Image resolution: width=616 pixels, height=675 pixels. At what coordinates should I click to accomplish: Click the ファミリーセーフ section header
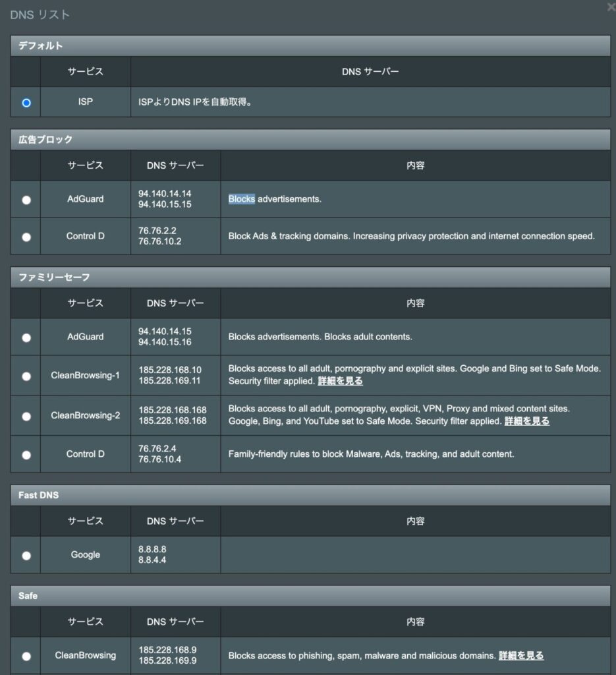point(50,278)
